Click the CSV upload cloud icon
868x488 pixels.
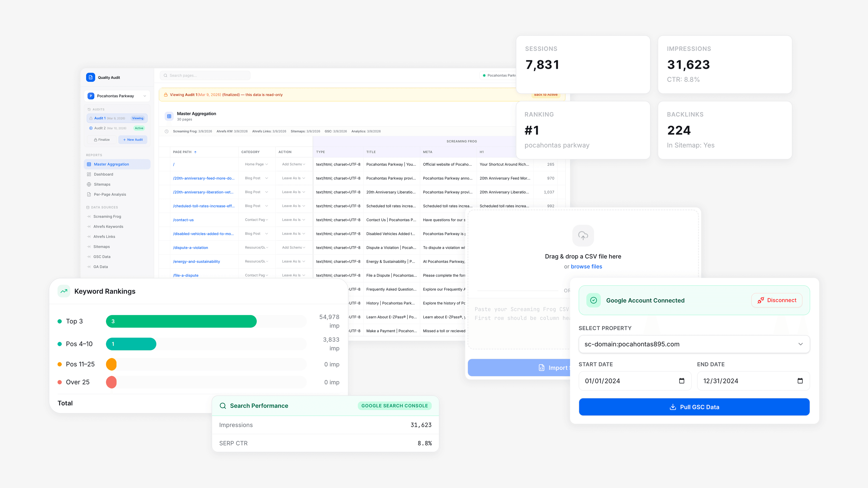[x=583, y=235]
